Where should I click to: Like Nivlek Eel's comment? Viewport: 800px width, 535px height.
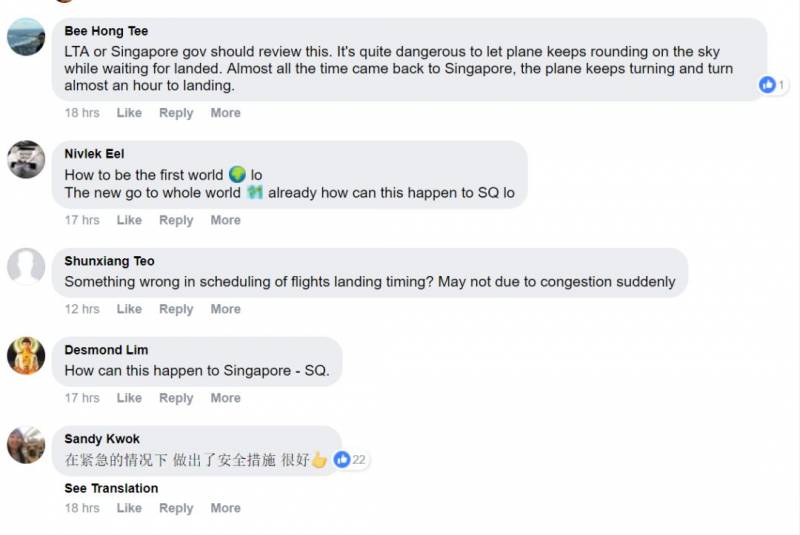(129, 220)
